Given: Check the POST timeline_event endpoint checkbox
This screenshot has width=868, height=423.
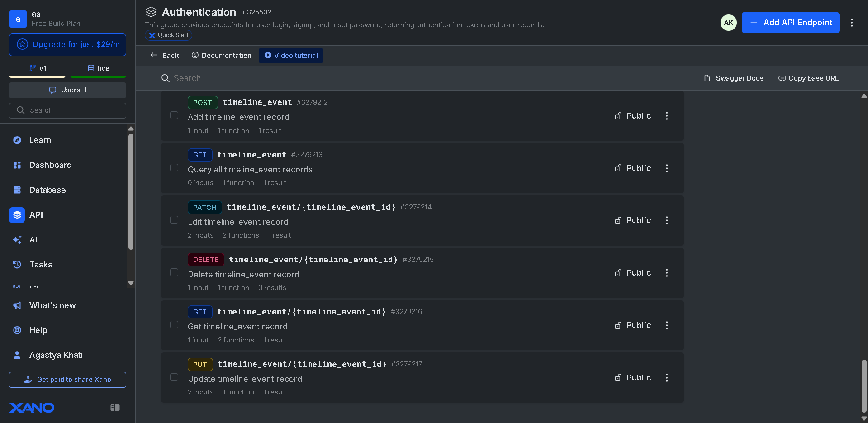Looking at the screenshot, I should (x=174, y=115).
